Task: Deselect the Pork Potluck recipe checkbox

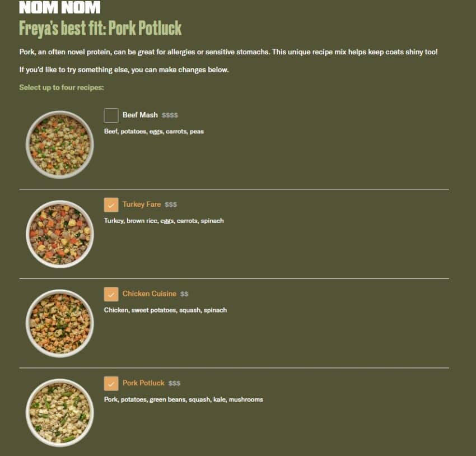Action: click(111, 383)
